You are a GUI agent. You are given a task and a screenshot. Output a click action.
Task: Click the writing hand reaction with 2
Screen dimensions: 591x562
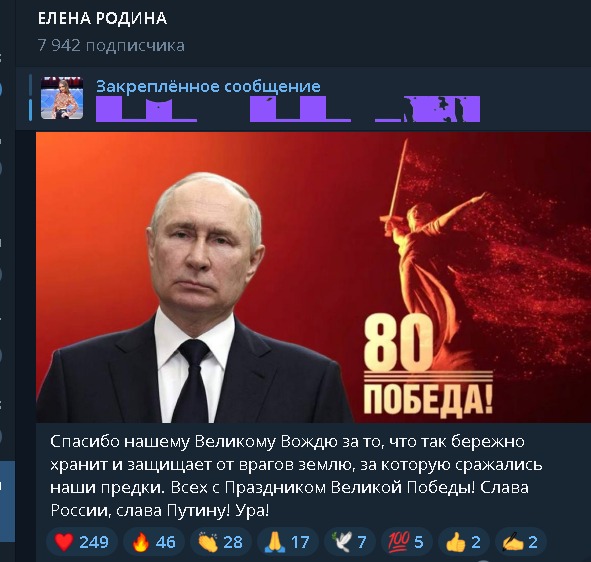pyautogui.click(x=521, y=542)
